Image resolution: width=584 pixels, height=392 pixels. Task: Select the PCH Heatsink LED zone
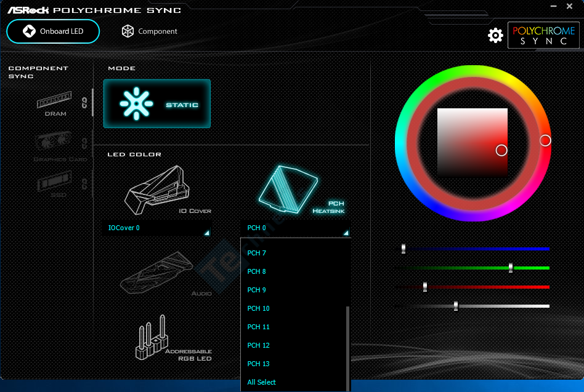(301, 190)
